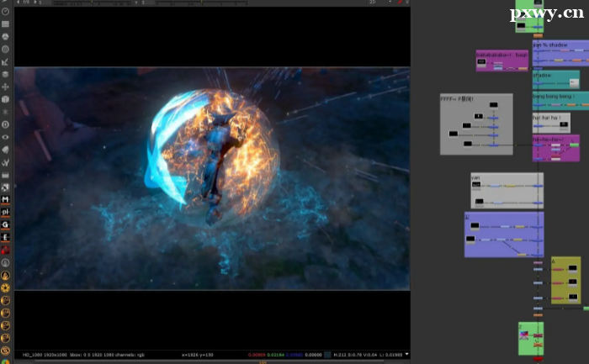Select the 'shadow' teal backdrop label
The width and height of the screenshot is (589, 364).
point(542,76)
